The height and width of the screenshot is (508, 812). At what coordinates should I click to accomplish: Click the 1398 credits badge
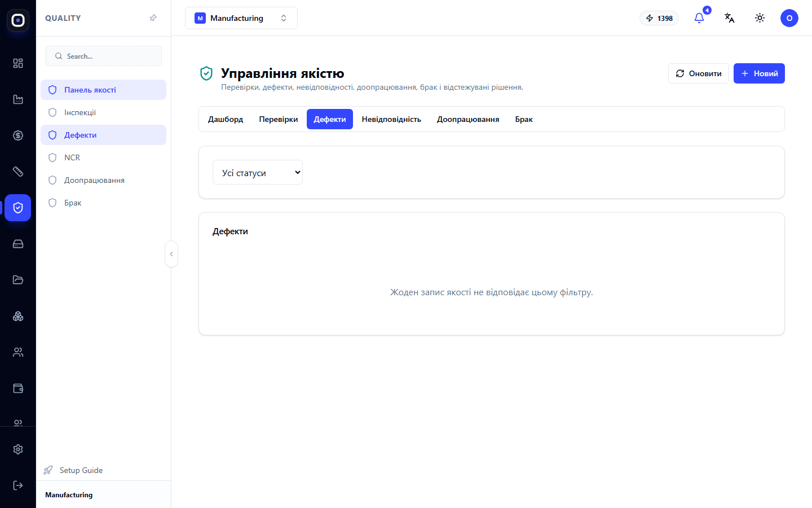coord(659,18)
